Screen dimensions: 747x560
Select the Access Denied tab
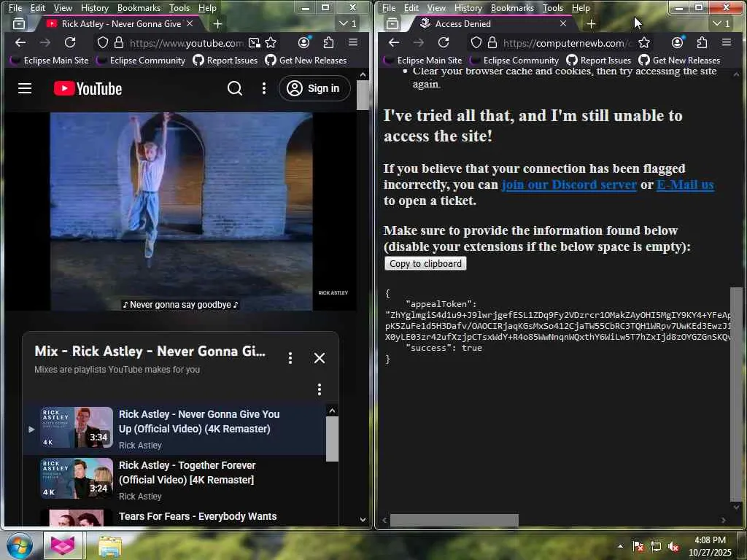[491, 24]
